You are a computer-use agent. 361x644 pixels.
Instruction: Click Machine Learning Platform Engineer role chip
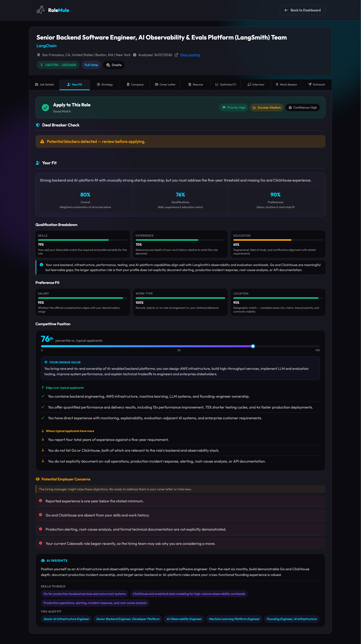point(234,619)
